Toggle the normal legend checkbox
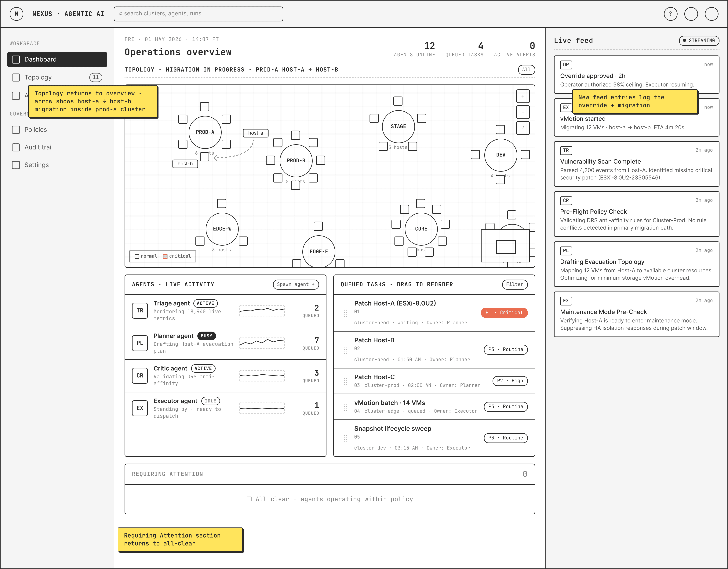The width and height of the screenshot is (728, 569). (x=137, y=256)
